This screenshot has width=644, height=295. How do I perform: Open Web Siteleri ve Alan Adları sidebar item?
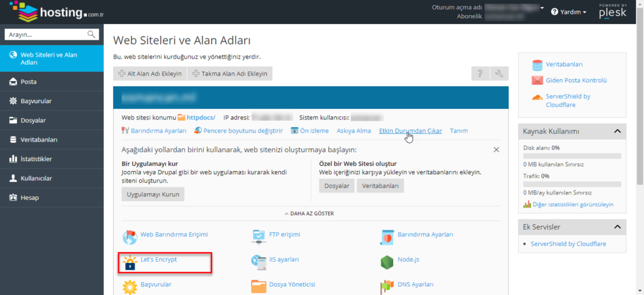(52, 58)
